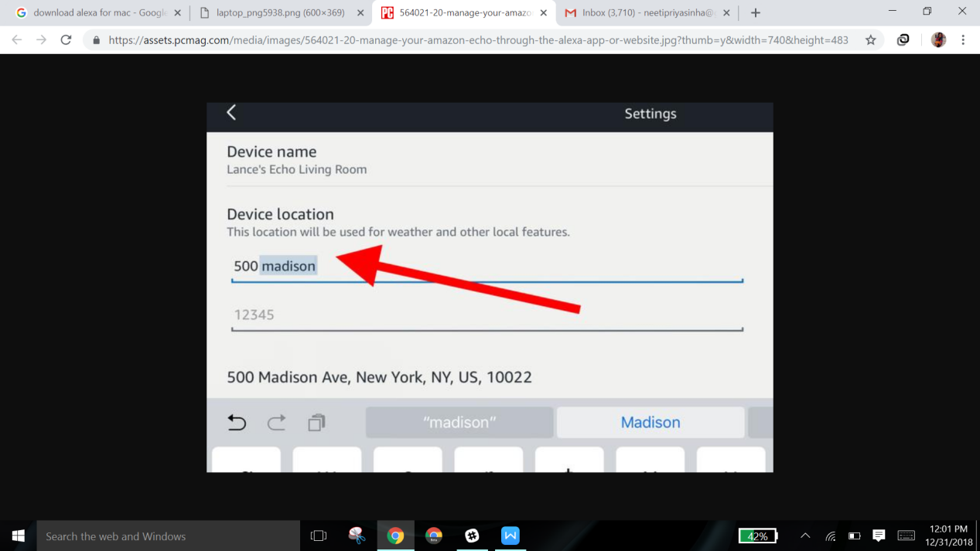View site security lock info
980x551 pixels.
96,40
